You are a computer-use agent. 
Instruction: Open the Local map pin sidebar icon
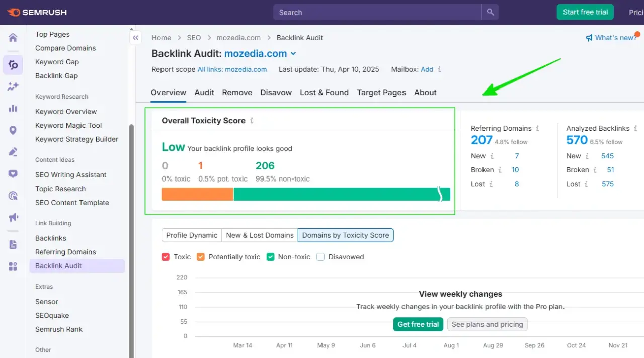click(x=13, y=130)
